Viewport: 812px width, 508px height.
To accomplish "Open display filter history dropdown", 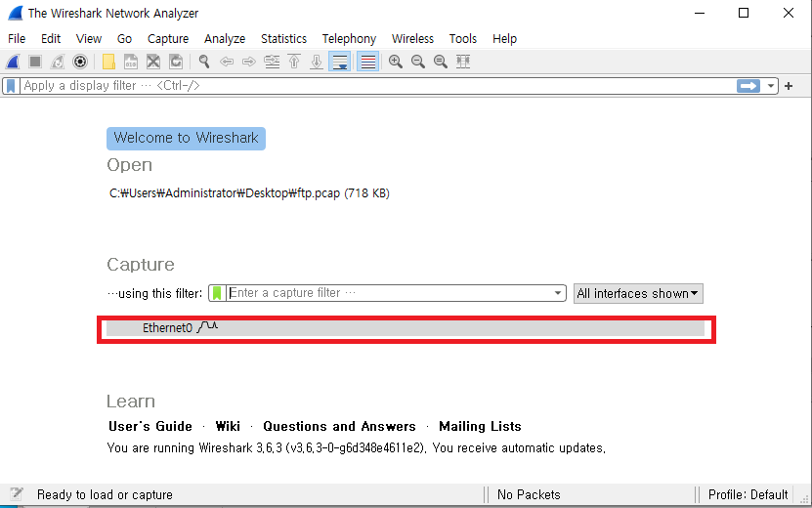I will 771,86.
